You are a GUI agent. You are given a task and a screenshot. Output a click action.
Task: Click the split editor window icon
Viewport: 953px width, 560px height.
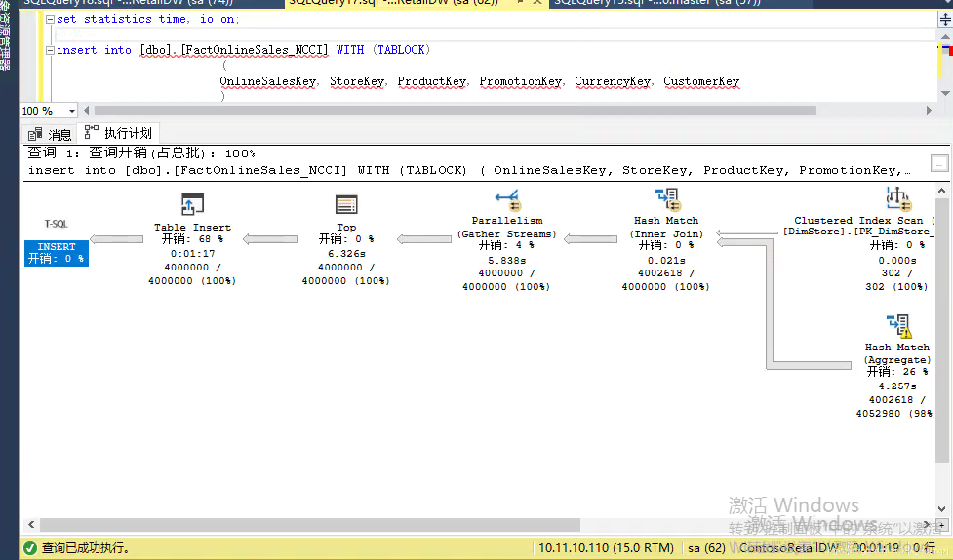click(x=945, y=19)
